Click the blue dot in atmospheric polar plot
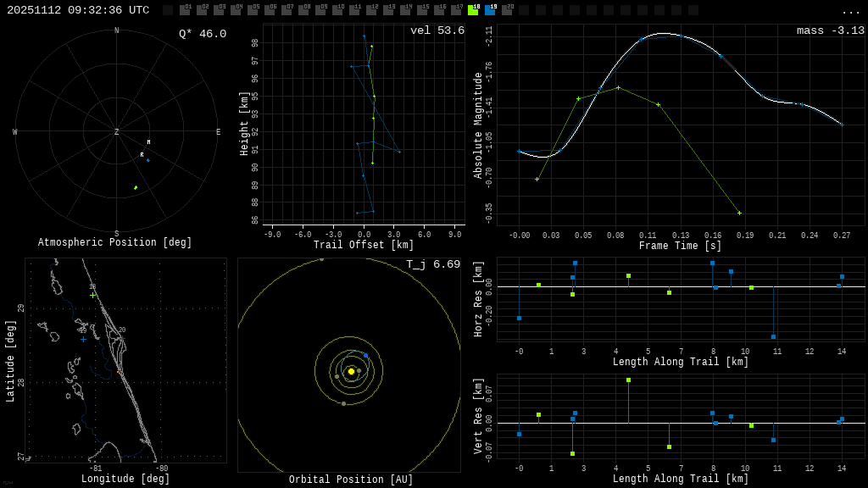 pos(147,160)
